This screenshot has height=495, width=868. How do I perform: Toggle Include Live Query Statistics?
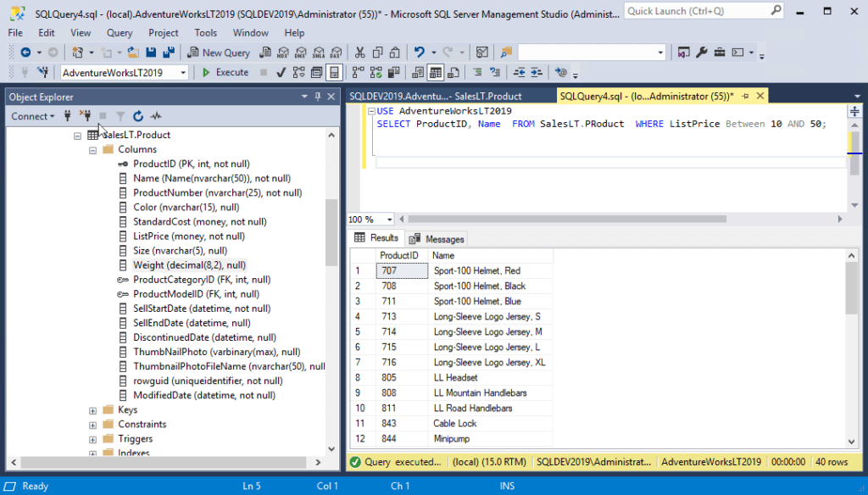coord(376,73)
